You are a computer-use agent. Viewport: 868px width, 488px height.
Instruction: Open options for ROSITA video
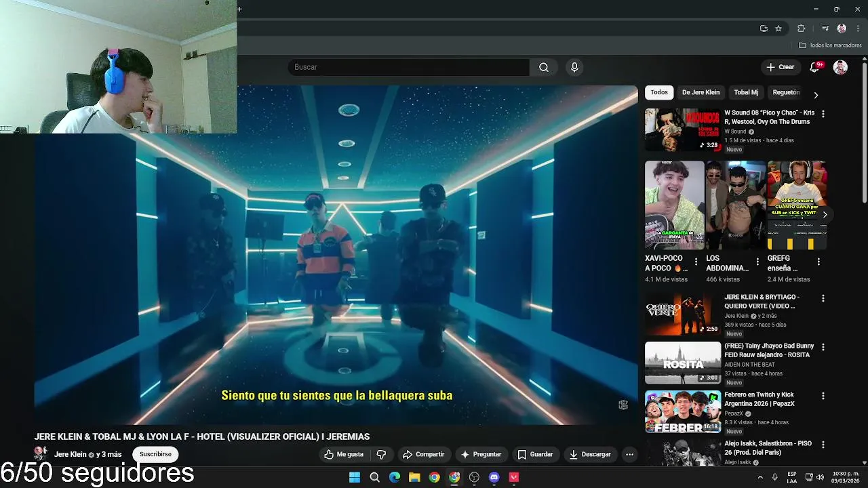[823, 347]
